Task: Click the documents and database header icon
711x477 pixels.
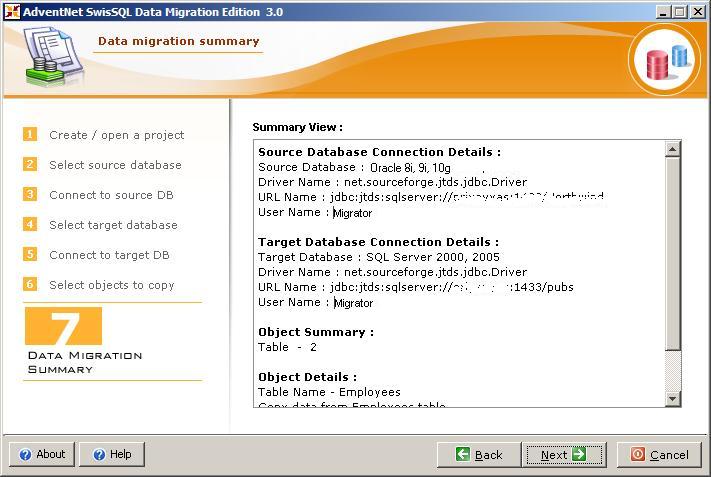Action: point(53,56)
